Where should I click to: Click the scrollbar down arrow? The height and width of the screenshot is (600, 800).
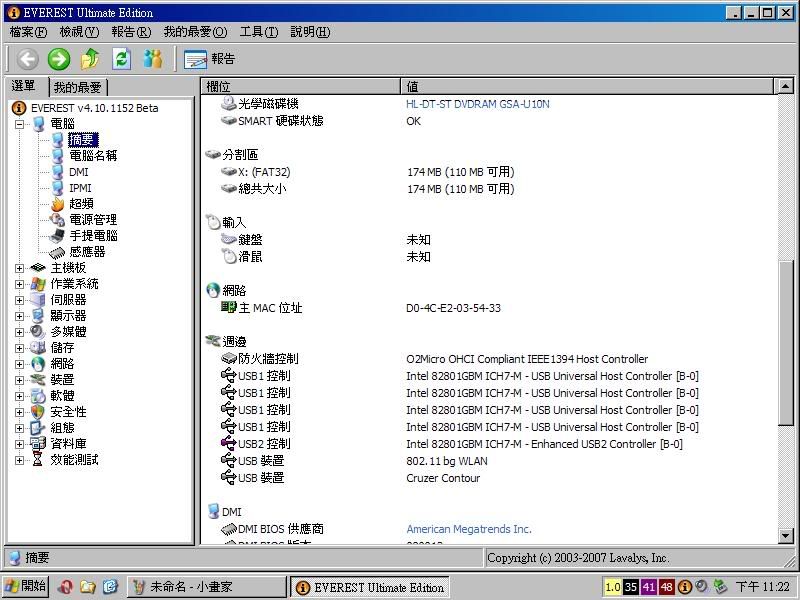coord(785,536)
